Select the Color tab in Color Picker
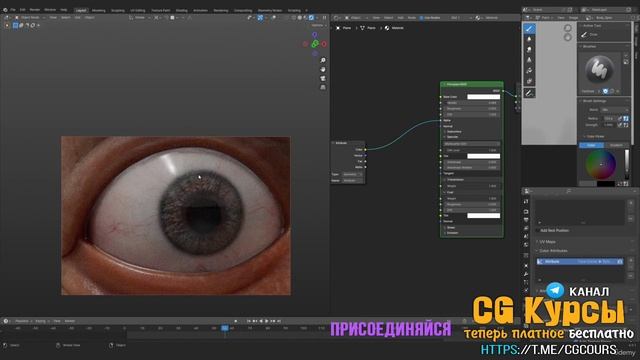640x360 pixels. [x=591, y=145]
